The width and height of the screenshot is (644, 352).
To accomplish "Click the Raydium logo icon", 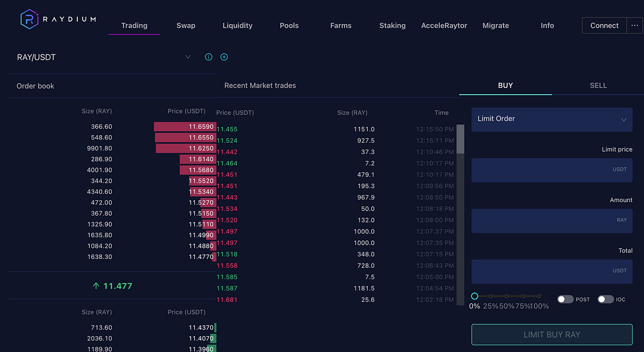I will click(x=29, y=19).
